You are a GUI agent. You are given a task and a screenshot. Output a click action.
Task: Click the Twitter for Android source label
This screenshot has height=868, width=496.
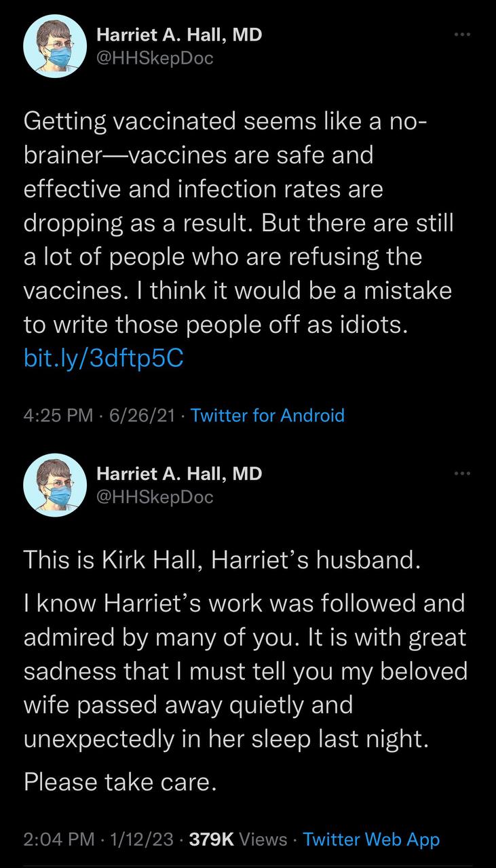tap(268, 415)
